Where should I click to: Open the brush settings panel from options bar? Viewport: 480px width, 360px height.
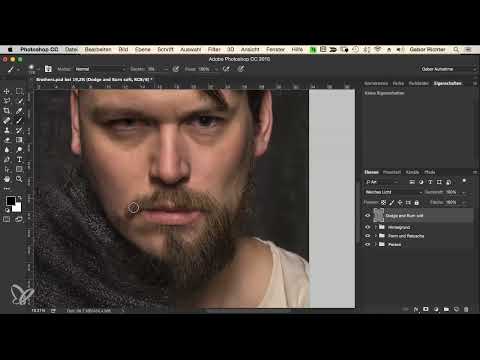pos(48,69)
